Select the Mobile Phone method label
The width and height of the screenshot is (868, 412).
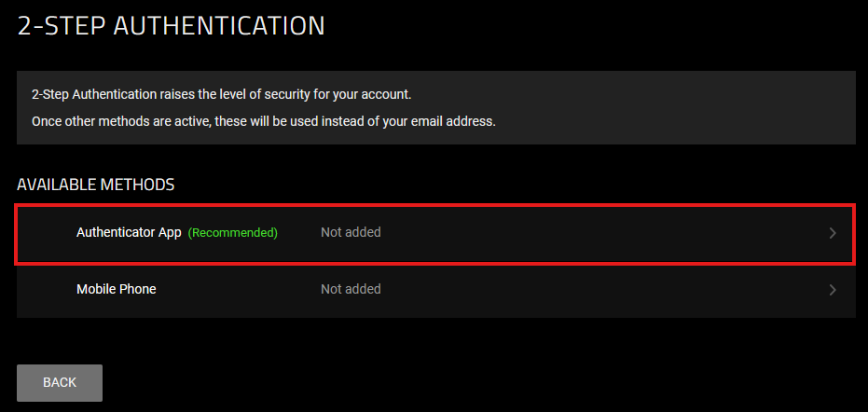tap(117, 289)
